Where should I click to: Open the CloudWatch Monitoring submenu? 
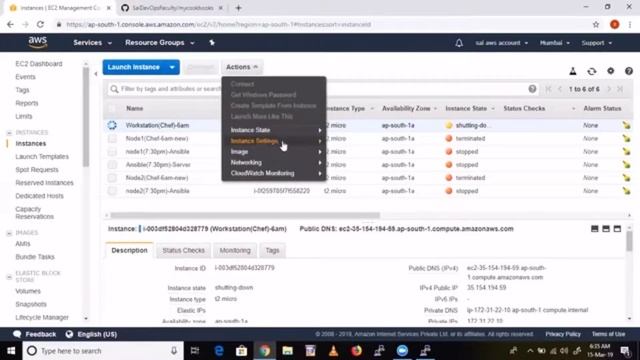pyautogui.click(x=274, y=173)
